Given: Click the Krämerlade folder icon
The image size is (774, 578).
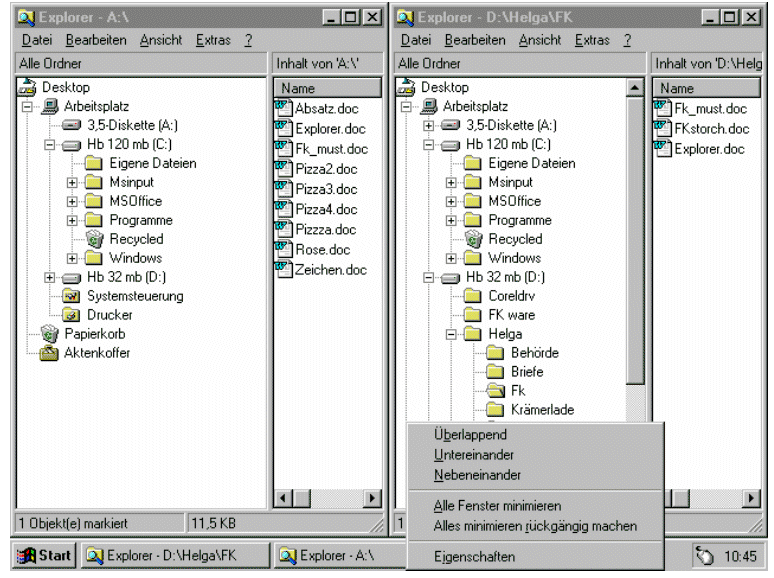Looking at the screenshot, I should pyautogui.click(x=495, y=410).
